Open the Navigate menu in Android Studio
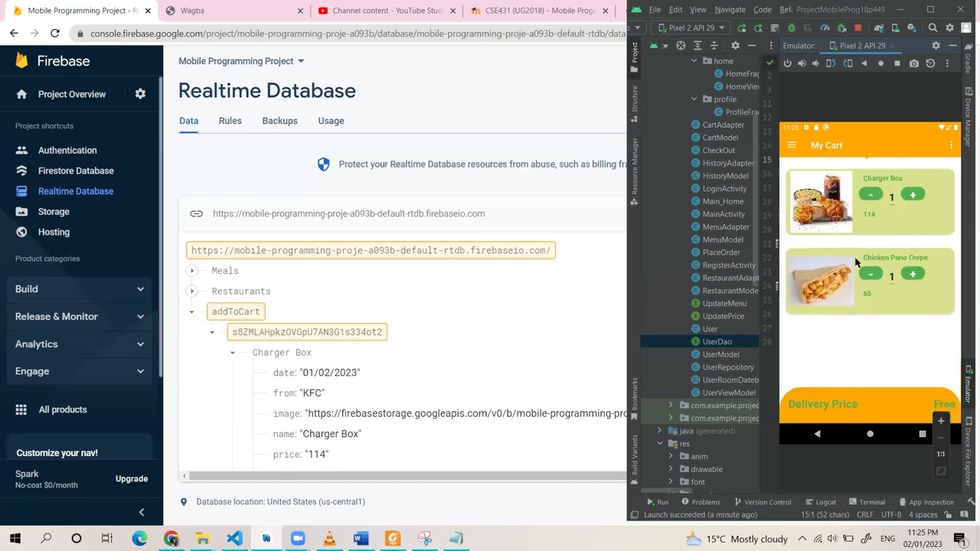 tap(730, 9)
